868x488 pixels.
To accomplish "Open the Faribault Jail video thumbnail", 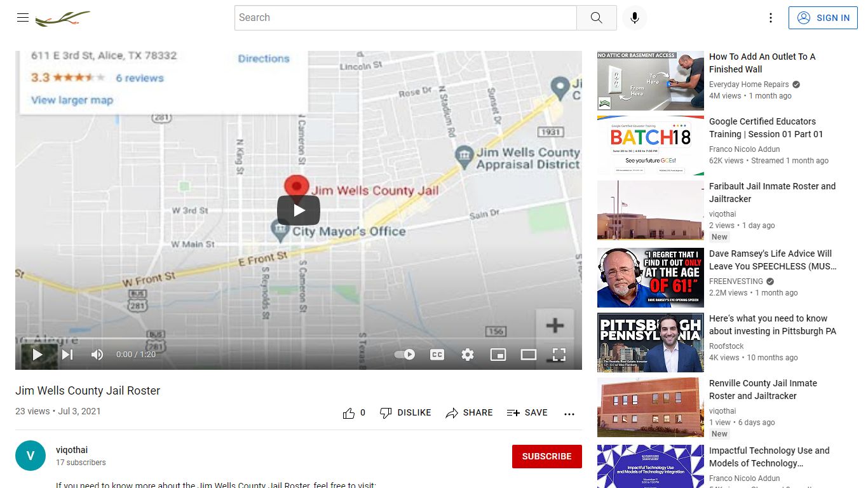I will coord(651,210).
